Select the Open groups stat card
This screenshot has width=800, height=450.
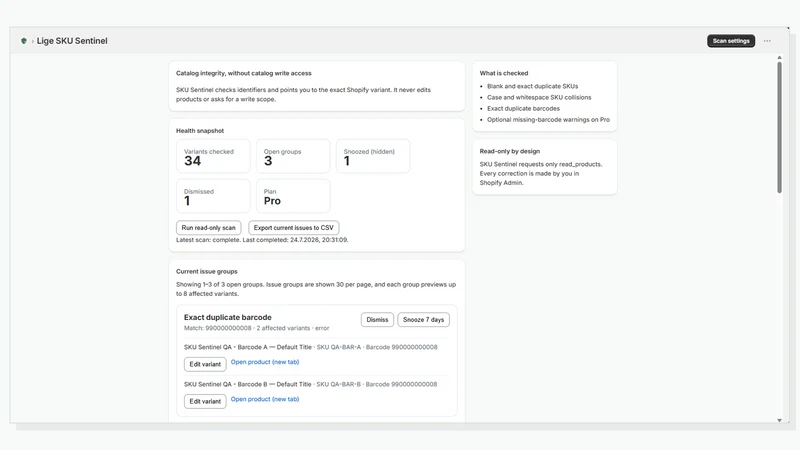point(293,156)
